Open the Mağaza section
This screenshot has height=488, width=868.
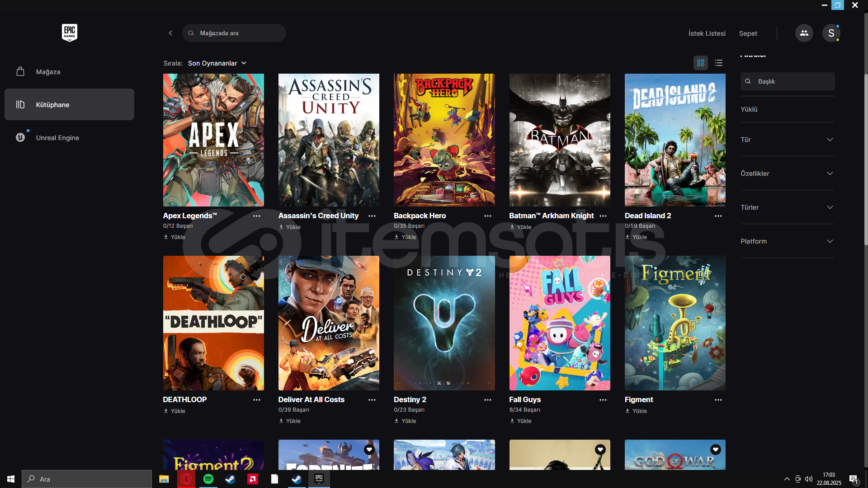69,72
